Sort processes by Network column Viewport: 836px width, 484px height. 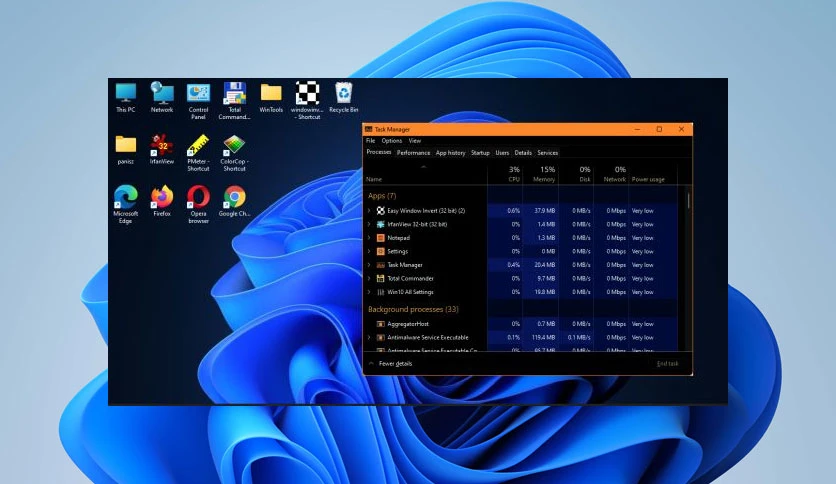click(x=611, y=174)
